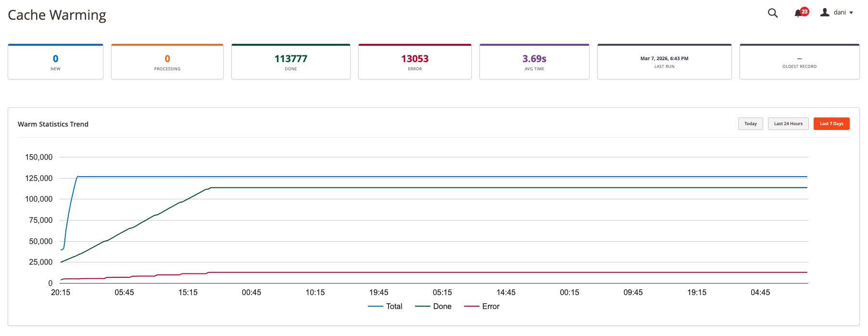Click the 19:15 x-axis label

tap(697, 292)
